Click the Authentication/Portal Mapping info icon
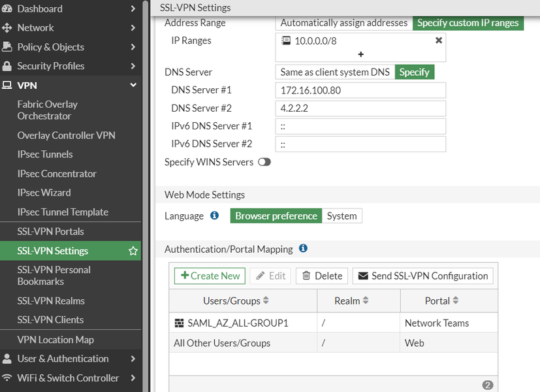The image size is (540, 392). click(x=303, y=248)
